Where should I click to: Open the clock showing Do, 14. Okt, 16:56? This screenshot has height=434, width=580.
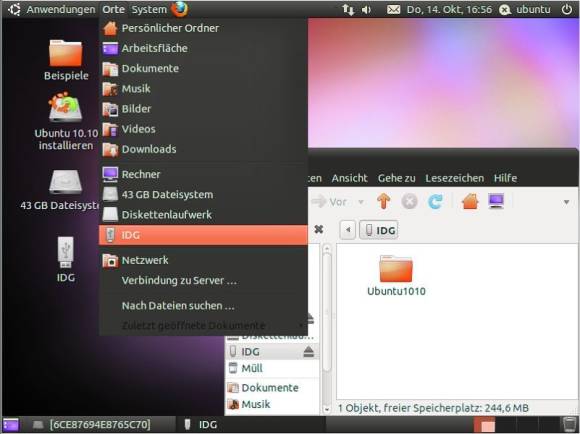pos(449,10)
